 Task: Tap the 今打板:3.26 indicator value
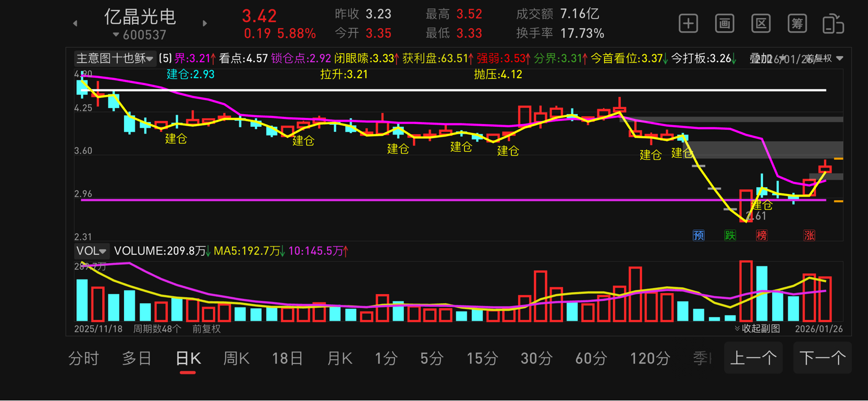click(x=704, y=58)
